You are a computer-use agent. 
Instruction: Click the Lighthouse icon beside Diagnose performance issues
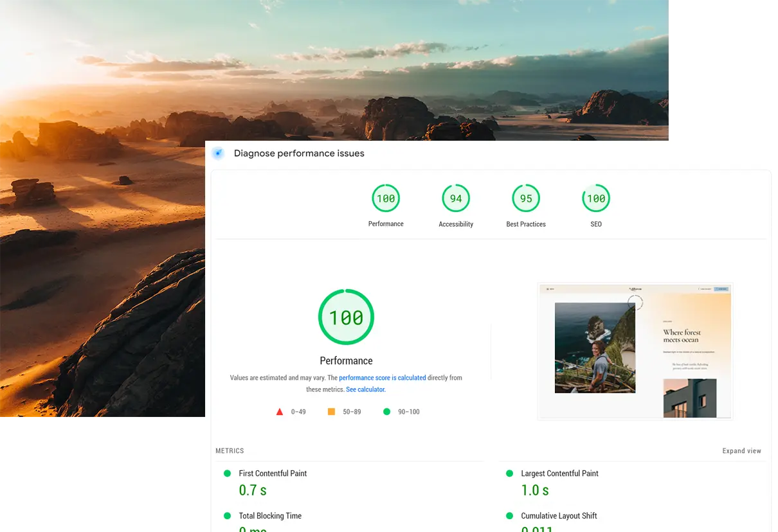(x=218, y=154)
